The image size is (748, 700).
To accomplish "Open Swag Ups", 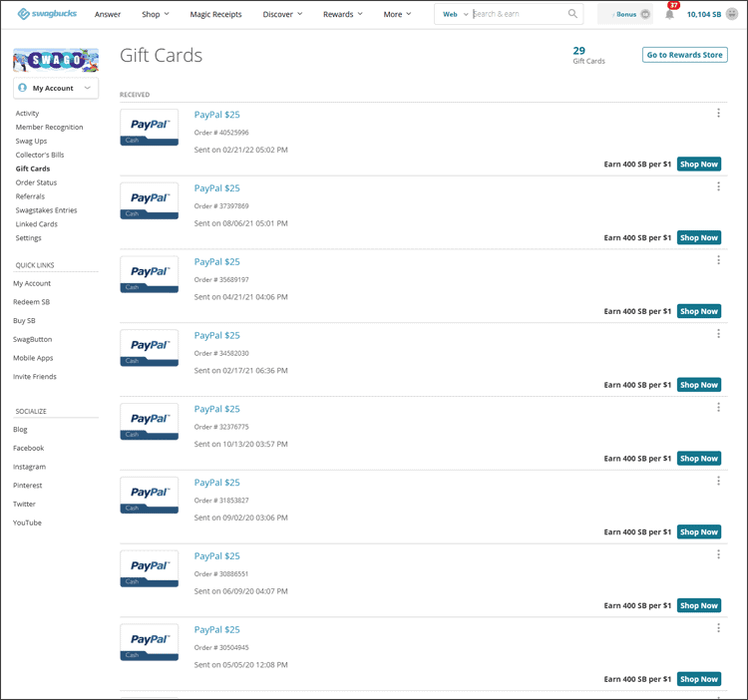I will (x=31, y=141).
